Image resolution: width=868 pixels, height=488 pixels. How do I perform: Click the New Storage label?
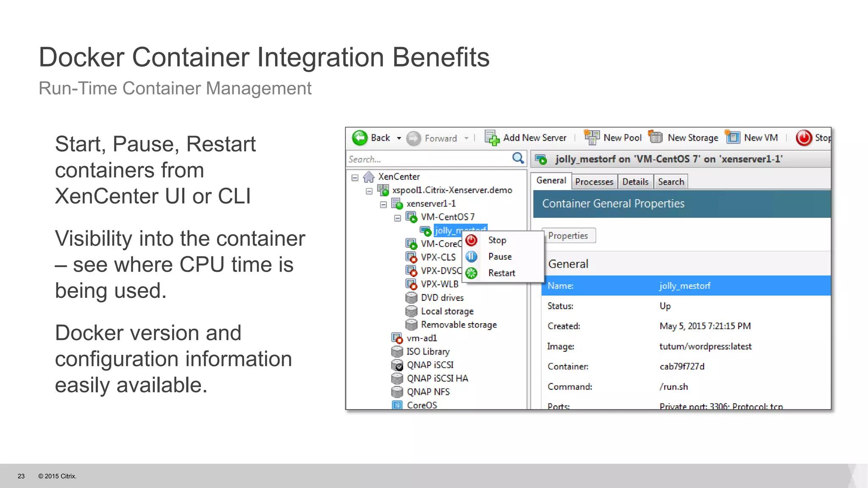click(x=693, y=138)
